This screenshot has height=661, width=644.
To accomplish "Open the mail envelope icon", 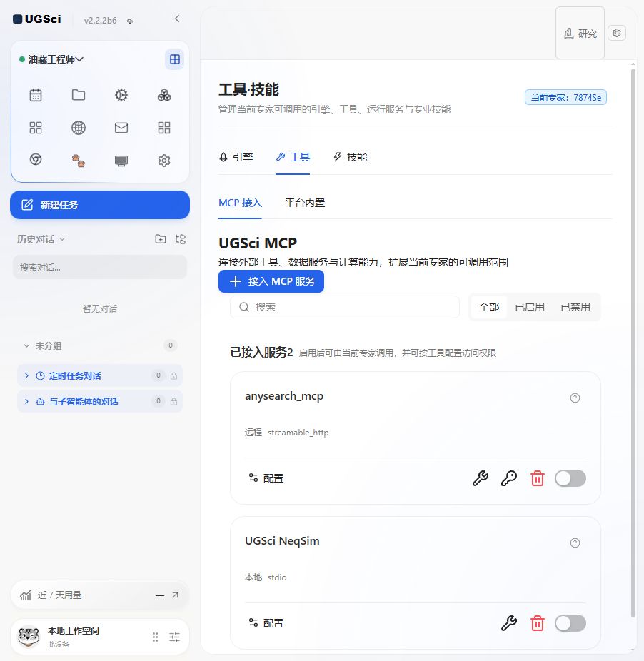I will point(121,128).
